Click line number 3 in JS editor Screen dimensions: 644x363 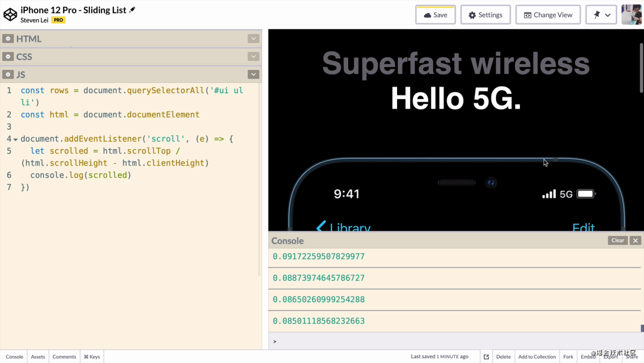point(9,127)
